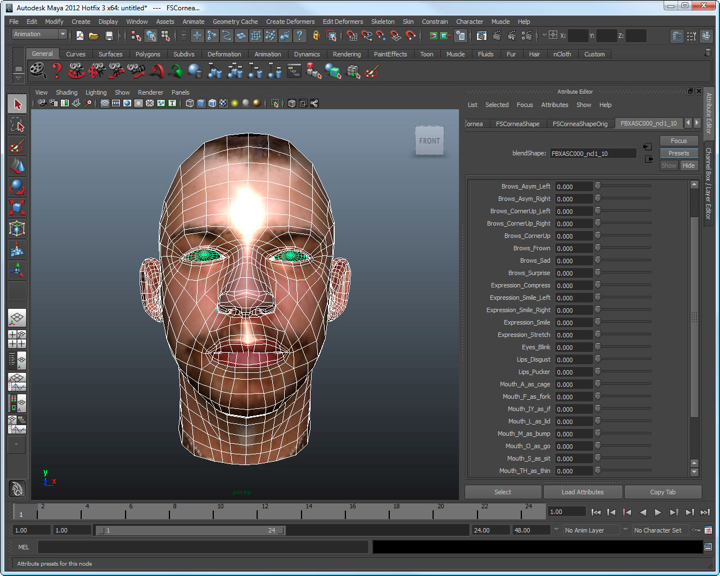Click the FRONT view cube

(429, 141)
